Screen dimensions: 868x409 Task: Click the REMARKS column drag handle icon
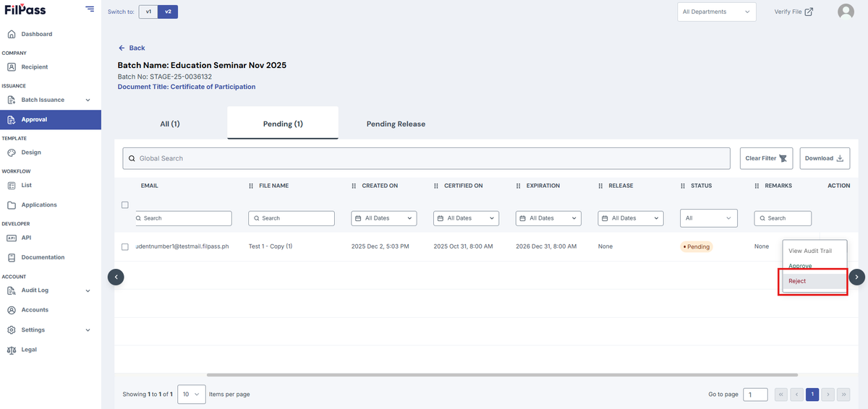(x=757, y=186)
